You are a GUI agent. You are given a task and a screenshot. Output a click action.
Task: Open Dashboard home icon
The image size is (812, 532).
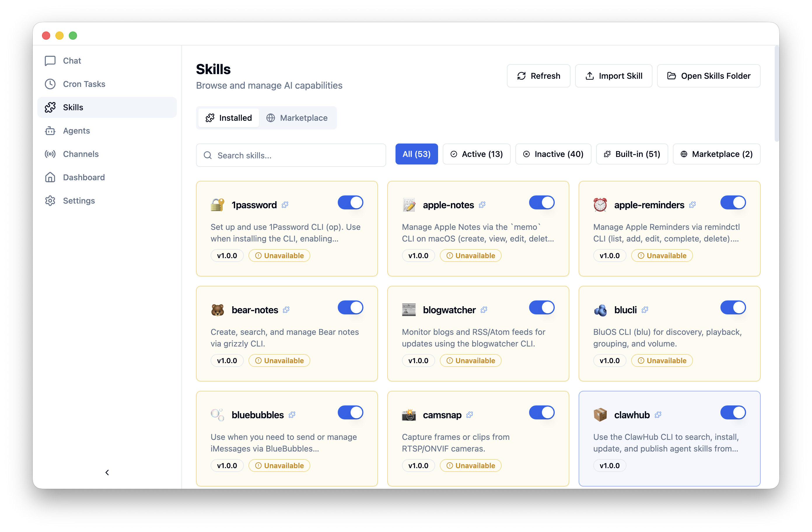coord(50,177)
